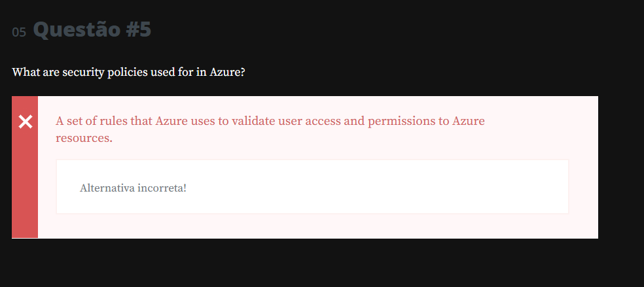Click the red strip below the X icon
This screenshot has height=287, width=644.
click(25, 190)
